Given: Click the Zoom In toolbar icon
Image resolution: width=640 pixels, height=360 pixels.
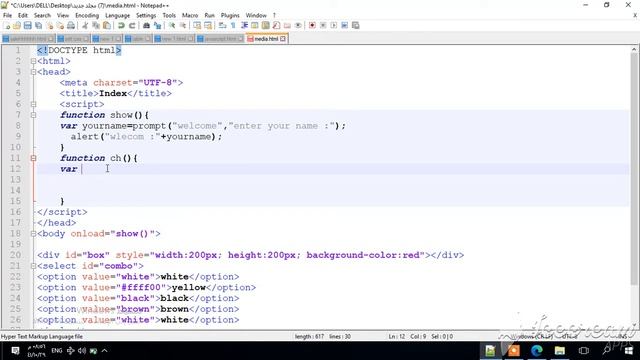Looking at the screenshot, I should click(x=172, y=25).
